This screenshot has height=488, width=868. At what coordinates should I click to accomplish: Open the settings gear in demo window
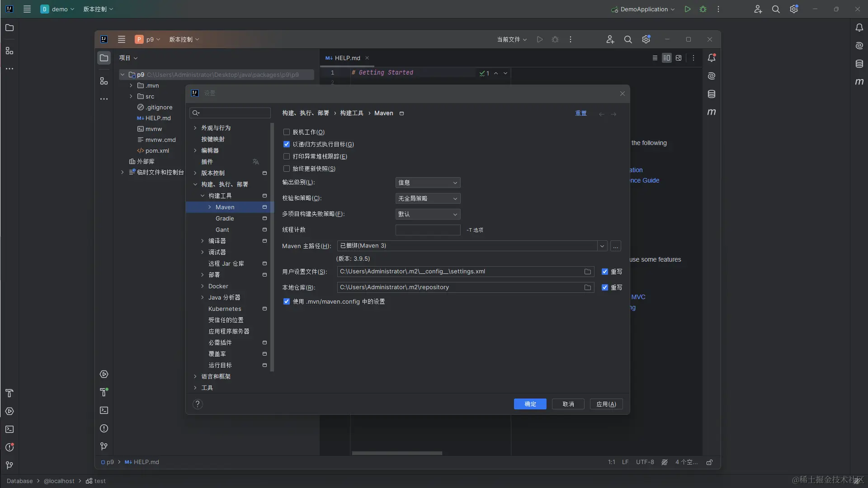(794, 9)
